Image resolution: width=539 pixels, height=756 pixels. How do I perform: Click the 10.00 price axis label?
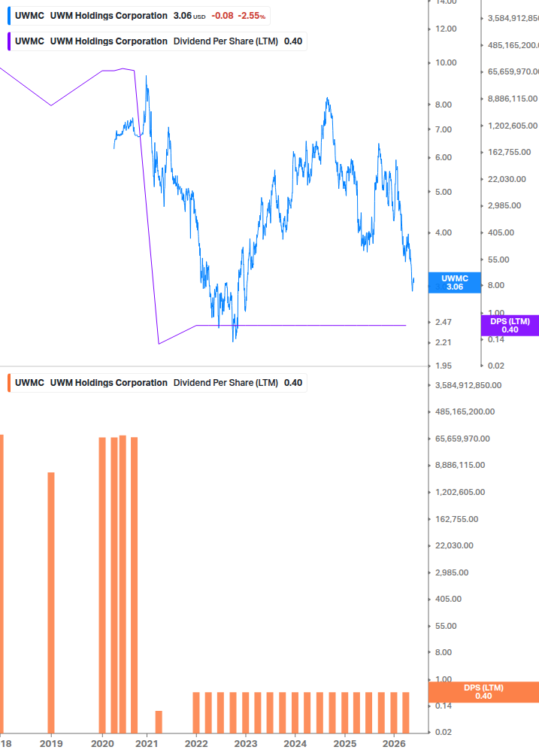446,62
